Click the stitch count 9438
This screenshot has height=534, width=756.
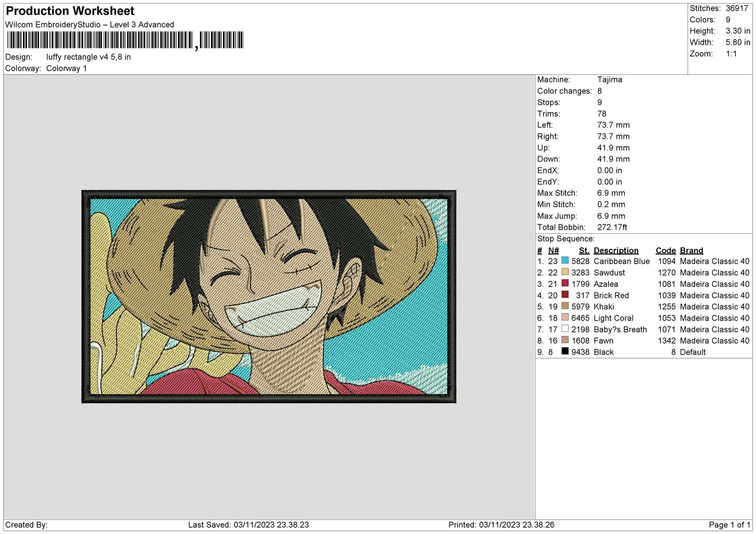[x=580, y=353]
